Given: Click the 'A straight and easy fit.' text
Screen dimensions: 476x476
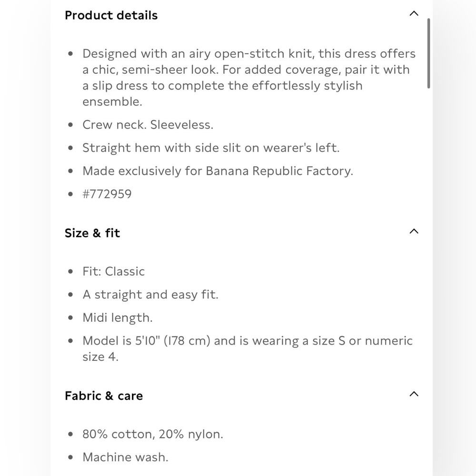Looking at the screenshot, I should point(150,295).
